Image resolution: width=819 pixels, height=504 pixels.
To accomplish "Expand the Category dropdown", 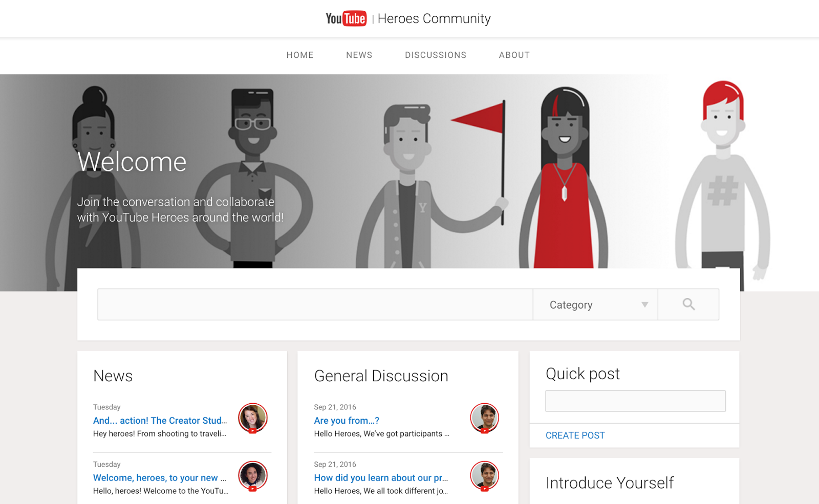I will [x=595, y=304].
